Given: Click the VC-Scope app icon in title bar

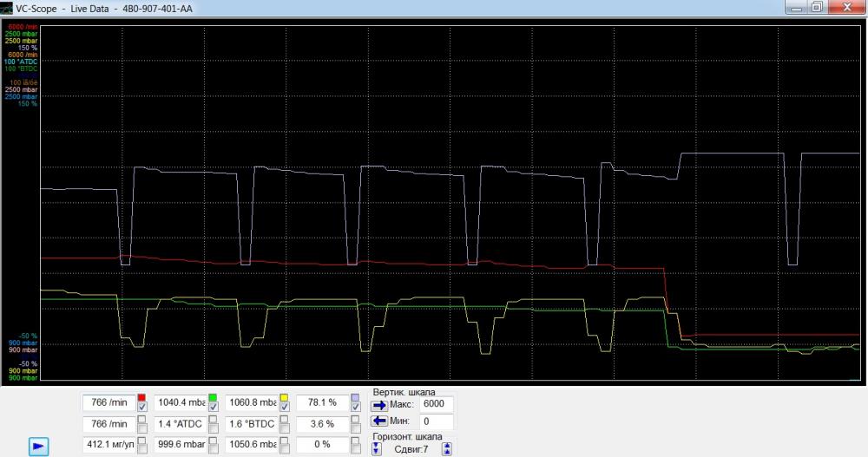Looking at the screenshot, I should 8,7.
